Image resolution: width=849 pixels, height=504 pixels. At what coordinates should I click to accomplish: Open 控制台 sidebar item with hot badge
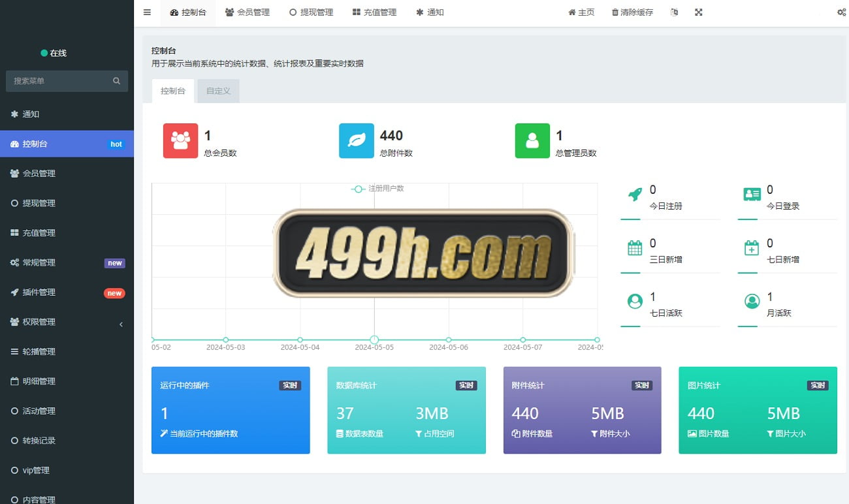[x=67, y=144]
